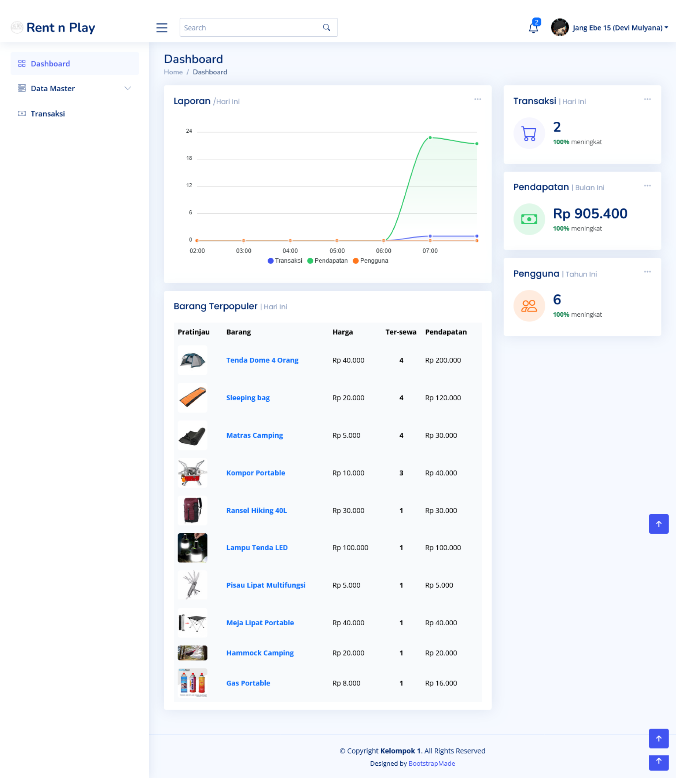Click the shopping cart icon on Transaksi card
The image size is (684, 784).
click(529, 133)
